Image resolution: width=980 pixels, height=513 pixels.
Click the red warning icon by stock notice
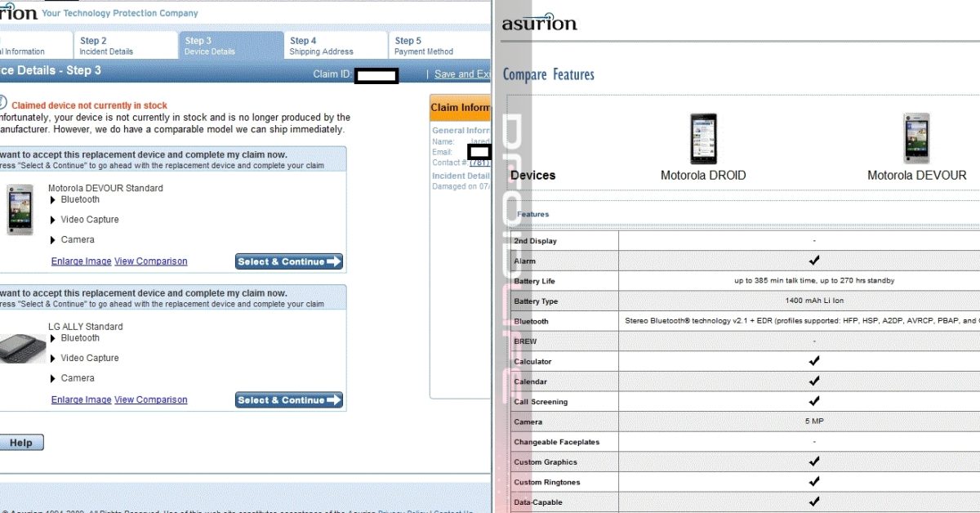2,104
